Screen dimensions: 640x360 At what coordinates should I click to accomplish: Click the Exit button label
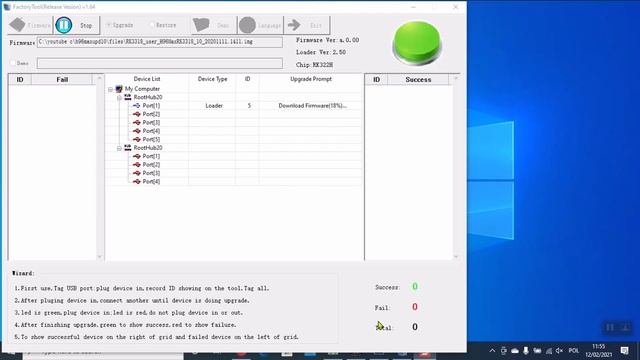tap(316, 25)
